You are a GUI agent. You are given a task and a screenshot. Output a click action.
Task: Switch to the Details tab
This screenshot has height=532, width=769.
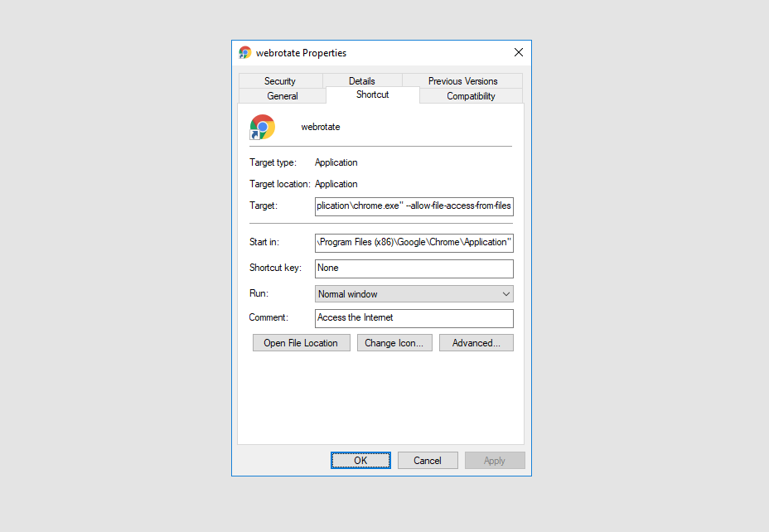pos(362,81)
